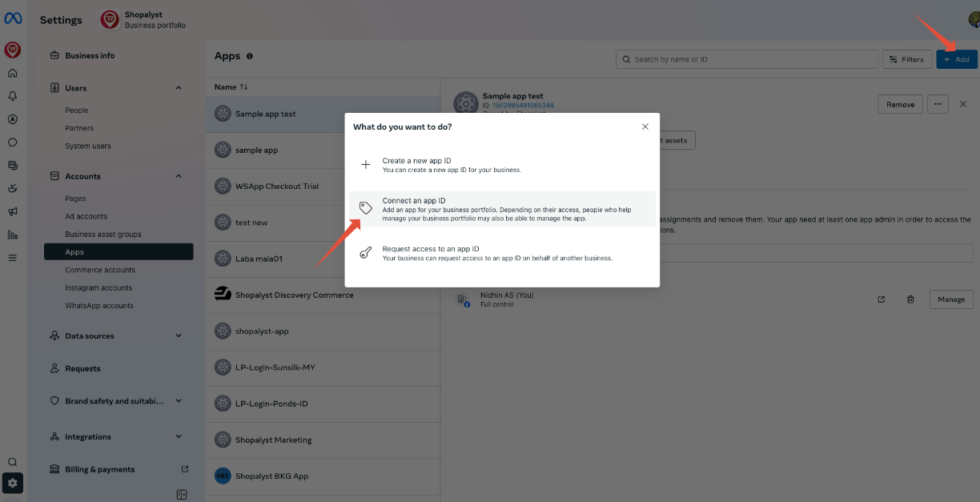Select Shopalyst Marketing app
The image size is (980, 502).
[x=323, y=440]
